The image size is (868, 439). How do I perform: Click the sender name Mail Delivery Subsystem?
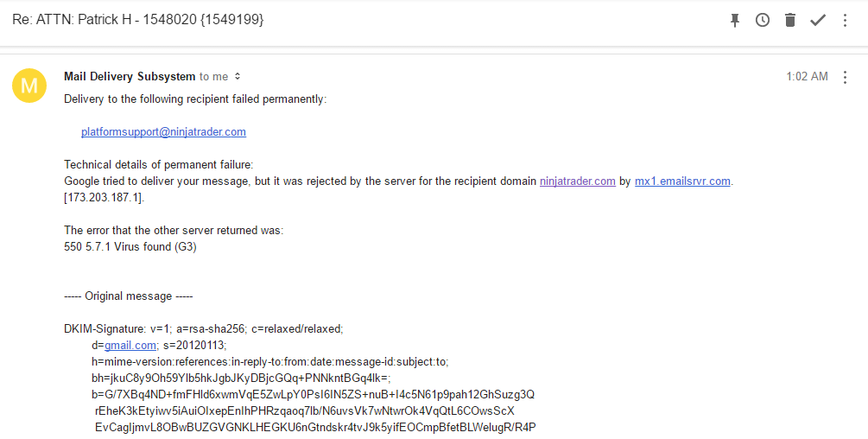coord(130,77)
